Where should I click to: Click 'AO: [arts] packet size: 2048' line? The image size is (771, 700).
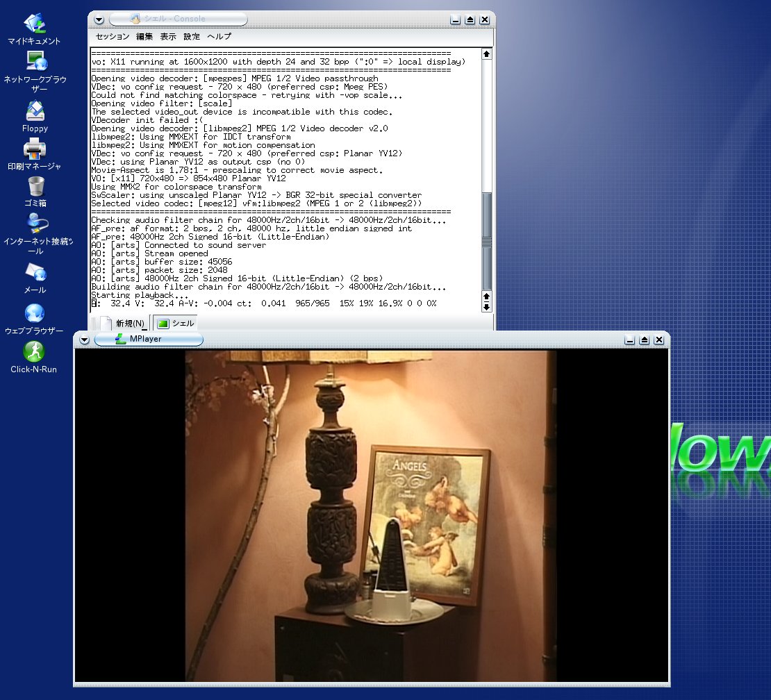[159, 270]
